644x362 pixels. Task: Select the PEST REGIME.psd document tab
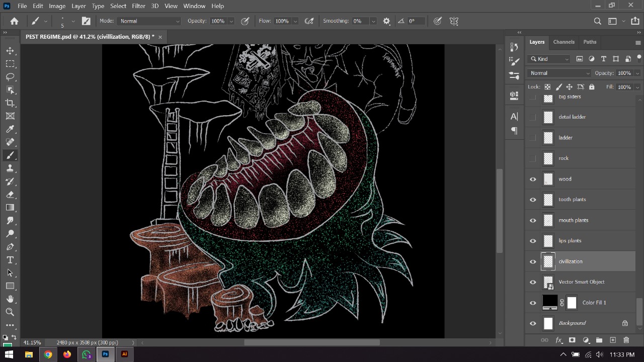click(x=90, y=37)
